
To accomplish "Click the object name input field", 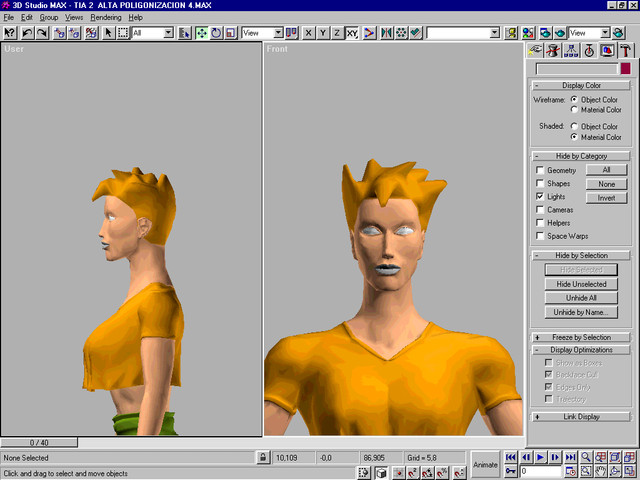I will pyautogui.click(x=577, y=69).
